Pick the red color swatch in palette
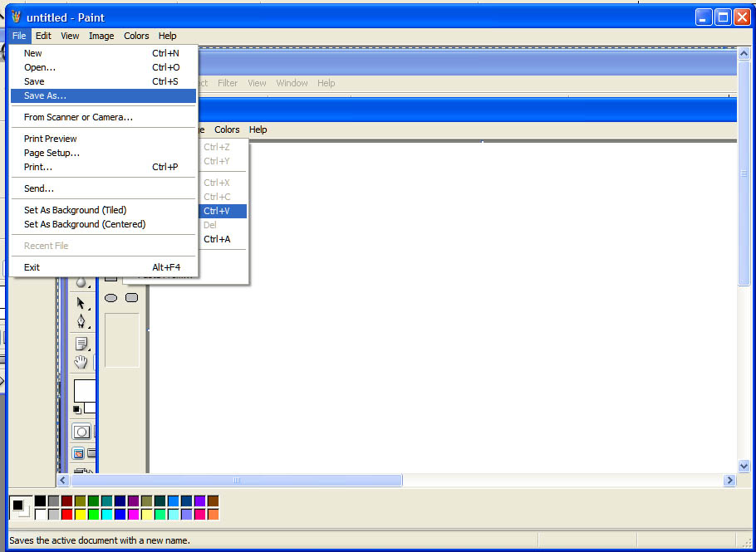The width and height of the screenshot is (756, 552). pyautogui.click(x=67, y=515)
